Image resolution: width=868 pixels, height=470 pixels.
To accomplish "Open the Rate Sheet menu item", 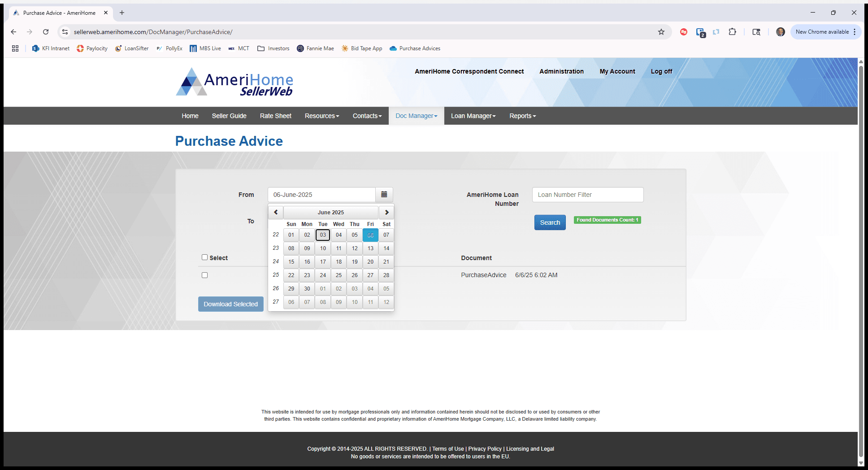I will 276,116.
